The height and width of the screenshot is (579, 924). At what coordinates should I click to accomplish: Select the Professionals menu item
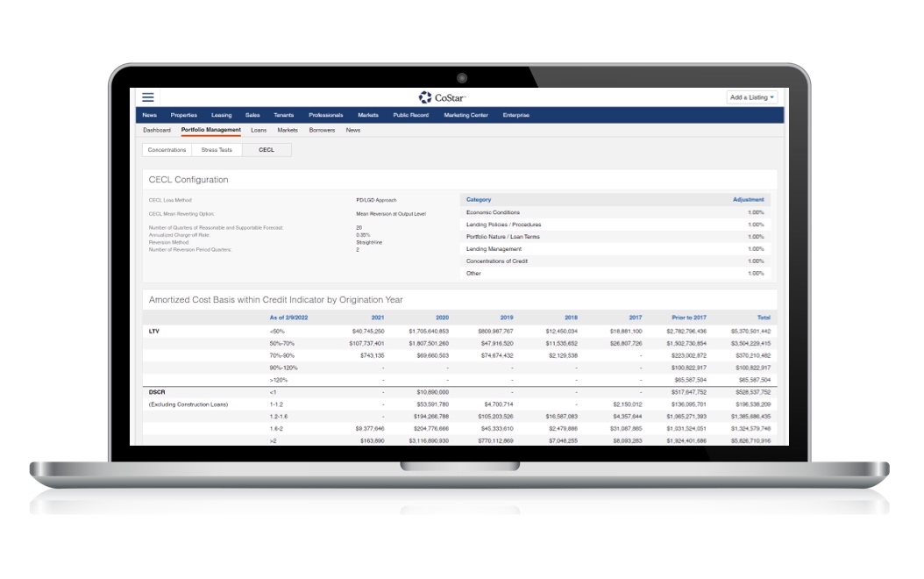point(326,115)
